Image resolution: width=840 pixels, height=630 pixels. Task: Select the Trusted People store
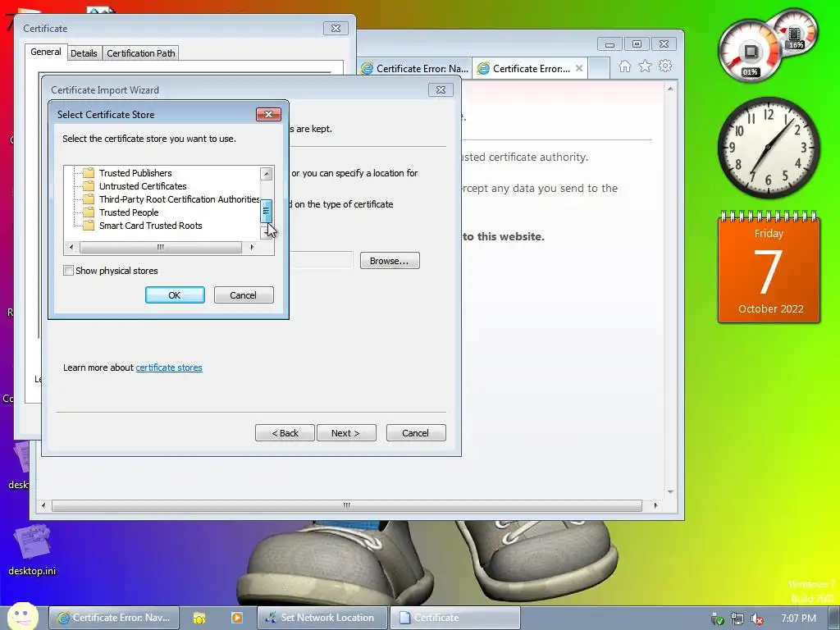click(129, 212)
